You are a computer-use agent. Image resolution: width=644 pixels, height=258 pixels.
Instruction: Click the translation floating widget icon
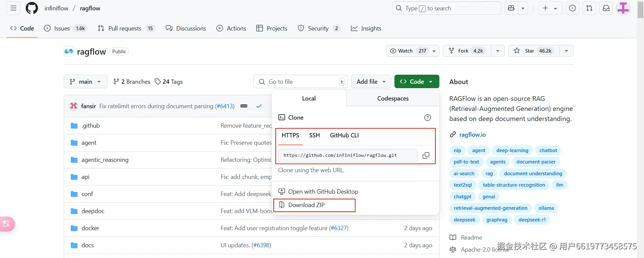tap(7, 224)
